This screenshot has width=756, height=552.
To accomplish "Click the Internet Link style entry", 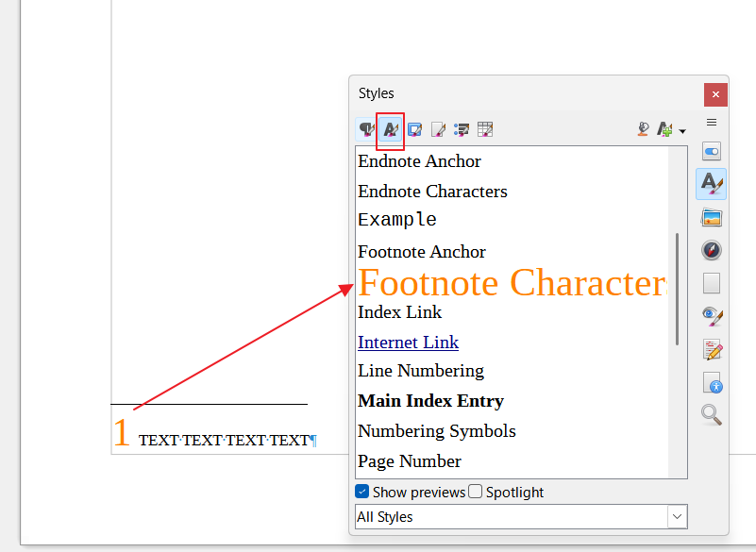I will (408, 342).
